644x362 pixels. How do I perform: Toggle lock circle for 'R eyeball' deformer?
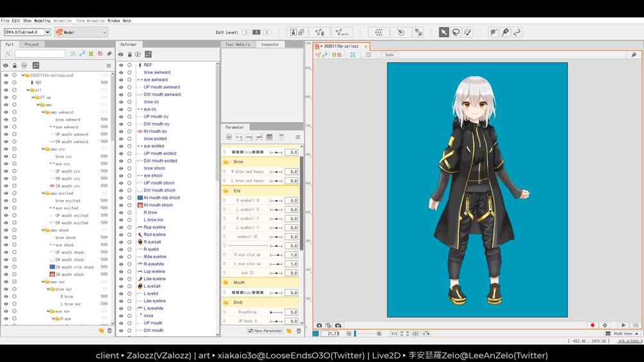[x=129, y=242]
